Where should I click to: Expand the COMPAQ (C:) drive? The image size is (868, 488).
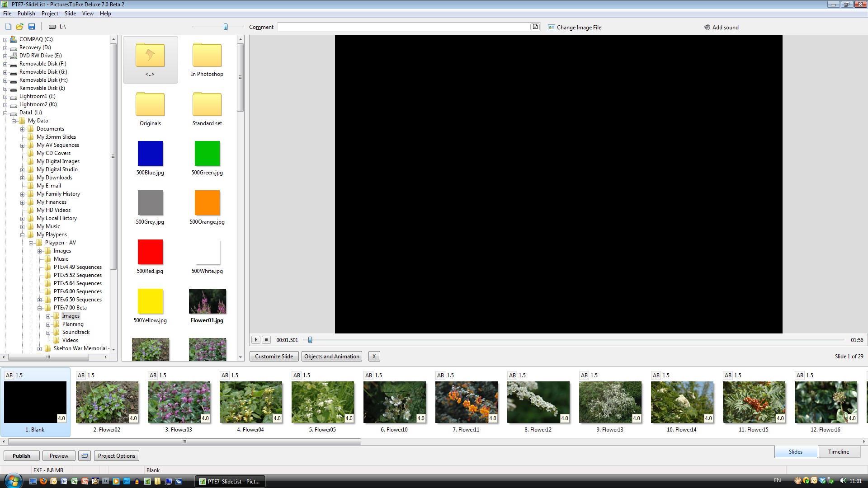click(5, 39)
